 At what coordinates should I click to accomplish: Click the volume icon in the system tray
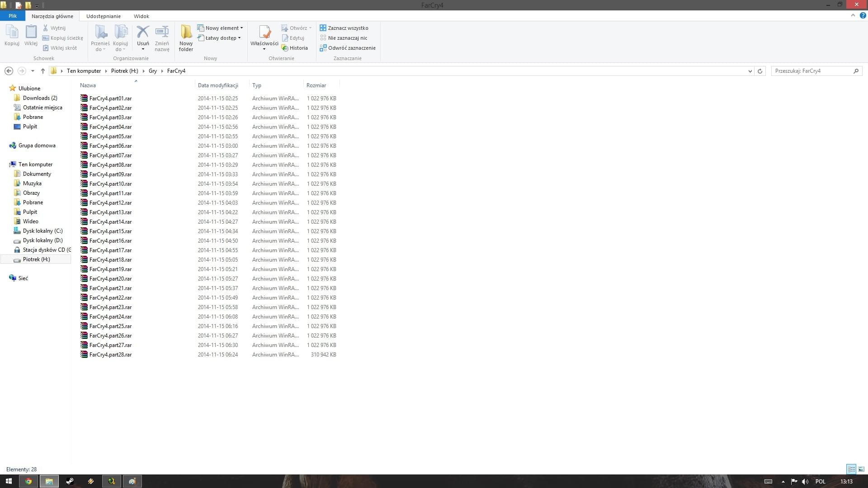(x=805, y=482)
